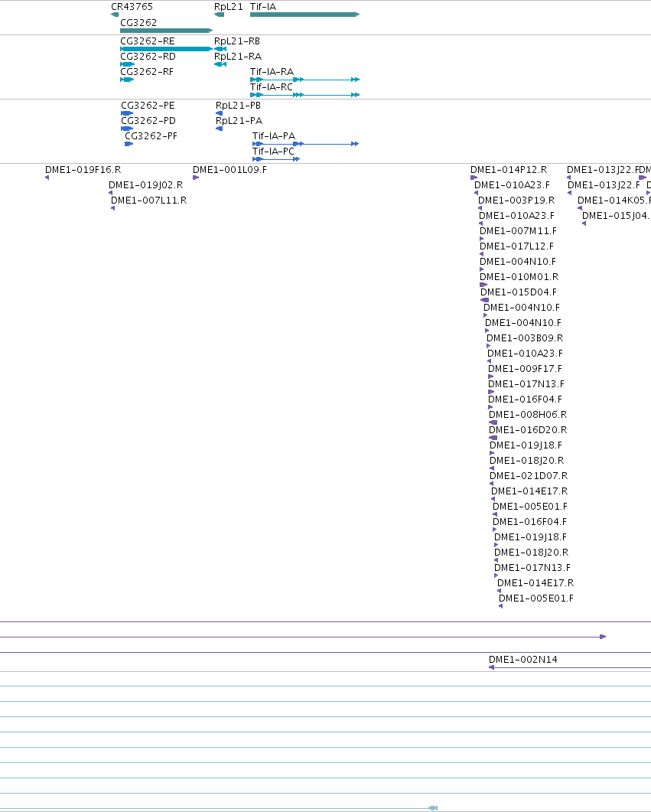Click the Tif-IA-RA transcript glyph
The height and width of the screenshot is (812, 651).
304,80
